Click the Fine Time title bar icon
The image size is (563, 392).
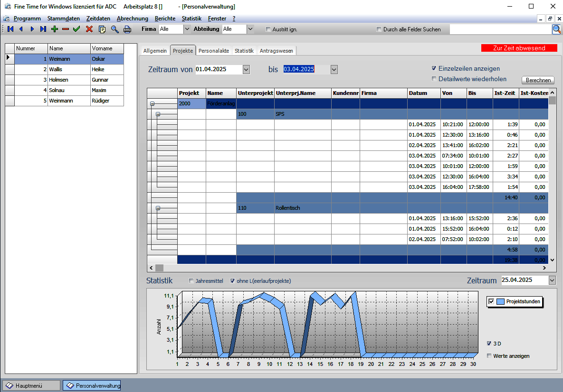tap(8, 7)
